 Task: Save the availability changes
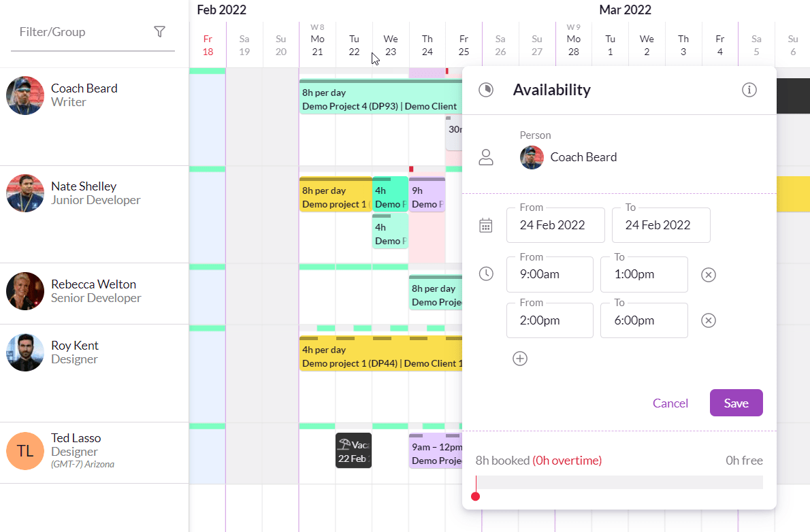point(736,403)
